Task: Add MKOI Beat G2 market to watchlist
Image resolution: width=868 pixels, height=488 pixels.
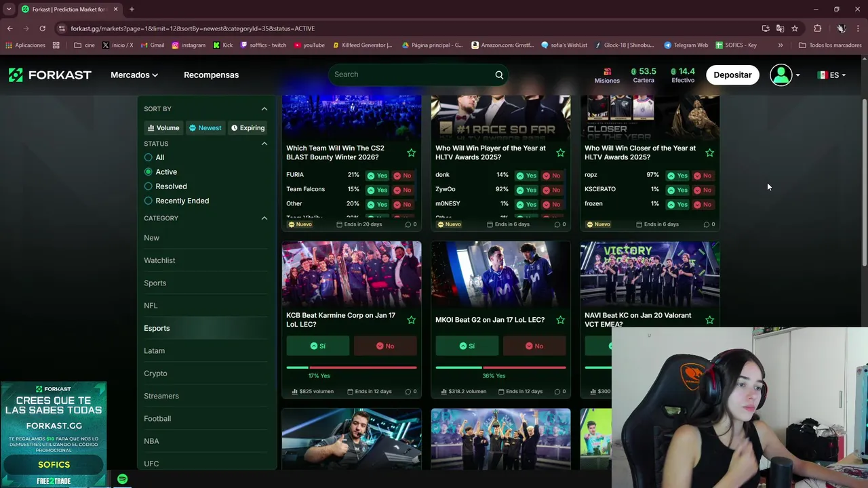Action: 560,320
